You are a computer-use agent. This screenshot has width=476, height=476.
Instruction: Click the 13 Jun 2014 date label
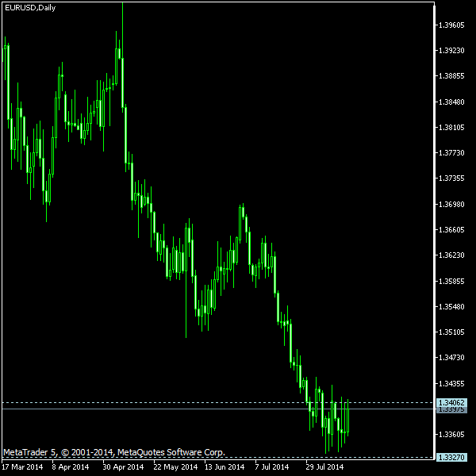coord(225,466)
